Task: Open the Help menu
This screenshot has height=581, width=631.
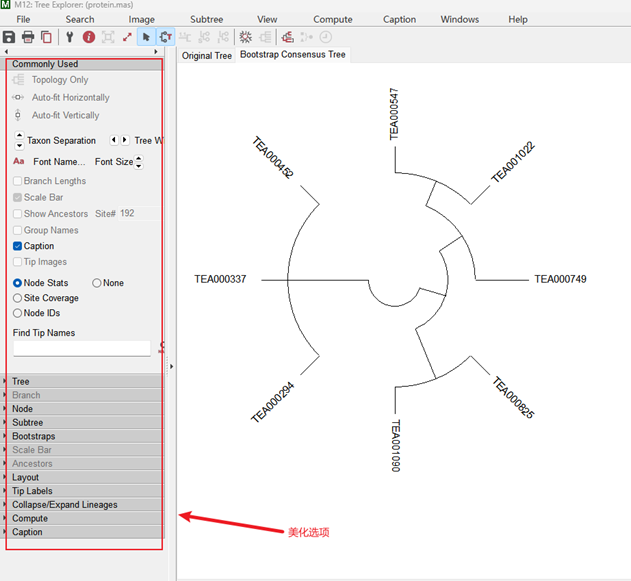Action: tap(518, 19)
